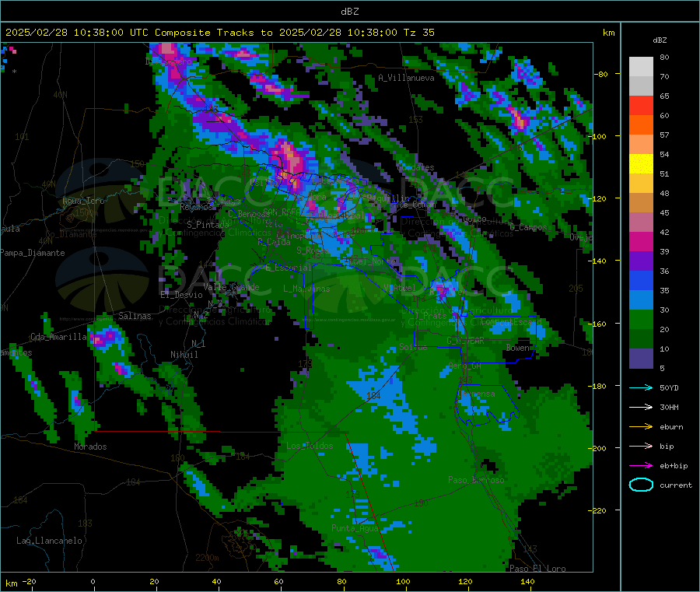Select the dark orange 57-60 dBZ swatch
Screen dimensions: 700x592
[x=641, y=125]
